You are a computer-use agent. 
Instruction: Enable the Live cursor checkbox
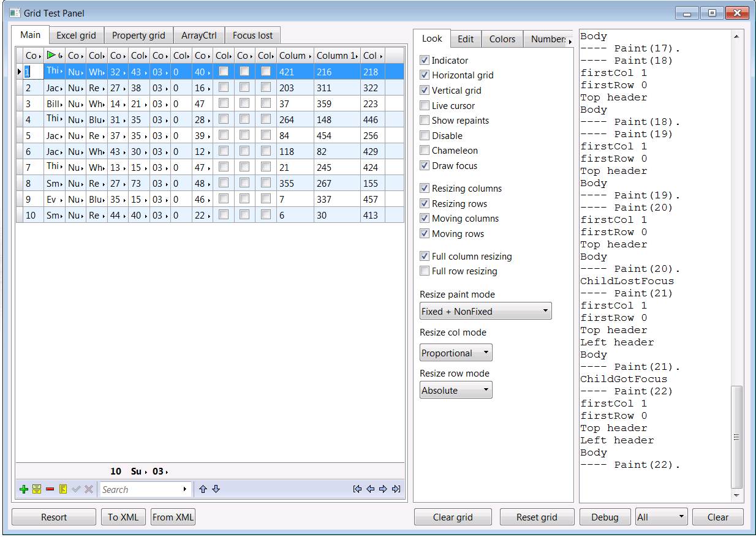pos(425,106)
